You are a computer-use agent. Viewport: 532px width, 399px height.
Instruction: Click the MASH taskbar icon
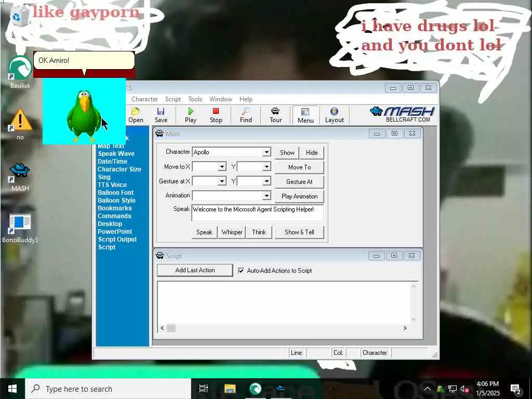point(281,389)
